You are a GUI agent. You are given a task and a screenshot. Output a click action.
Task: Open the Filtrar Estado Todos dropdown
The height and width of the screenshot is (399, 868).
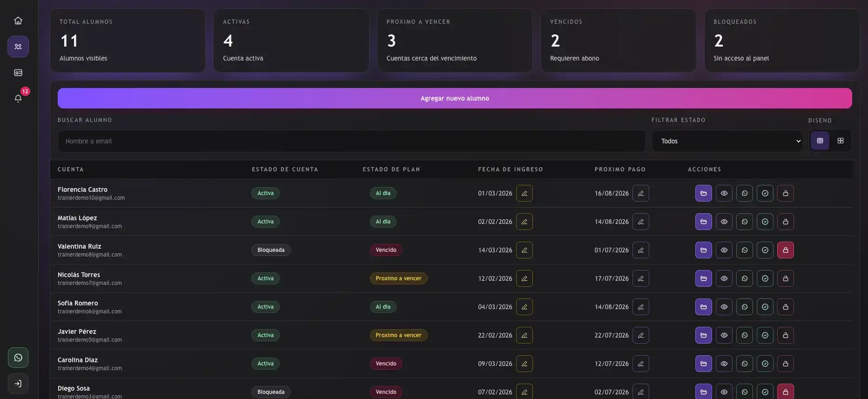point(727,141)
